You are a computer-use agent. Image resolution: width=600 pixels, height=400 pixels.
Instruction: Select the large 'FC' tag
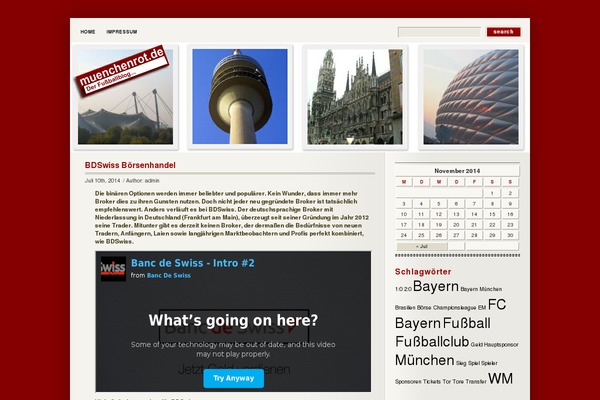coord(497,304)
